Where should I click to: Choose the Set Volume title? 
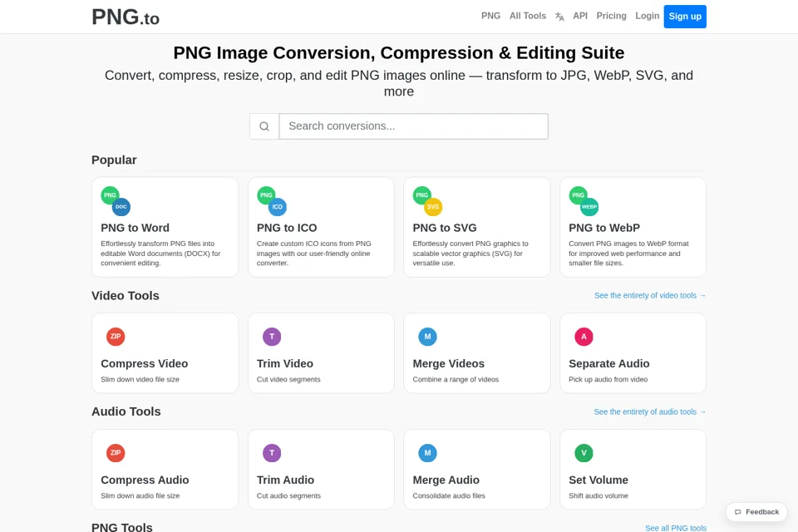(x=598, y=480)
